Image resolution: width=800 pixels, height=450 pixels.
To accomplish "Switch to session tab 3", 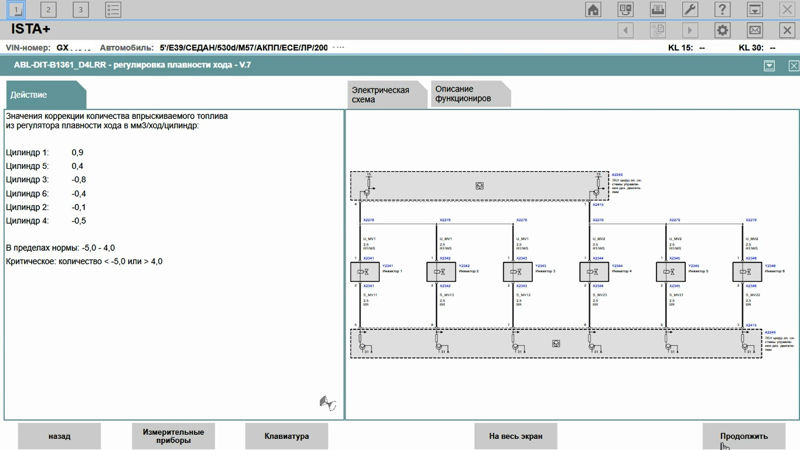I will (x=81, y=9).
